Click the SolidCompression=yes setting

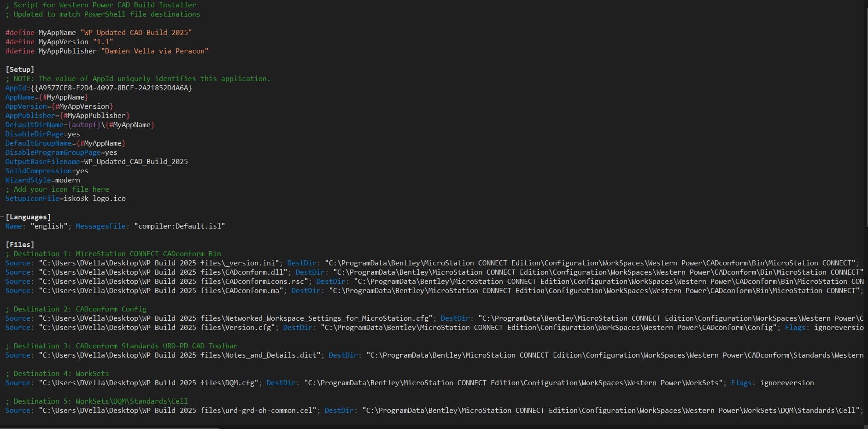(46, 171)
